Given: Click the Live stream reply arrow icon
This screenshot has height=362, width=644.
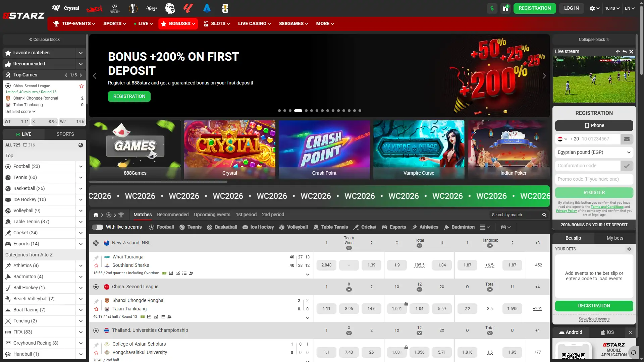Looking at the screenshot, I should pos(625,52).
